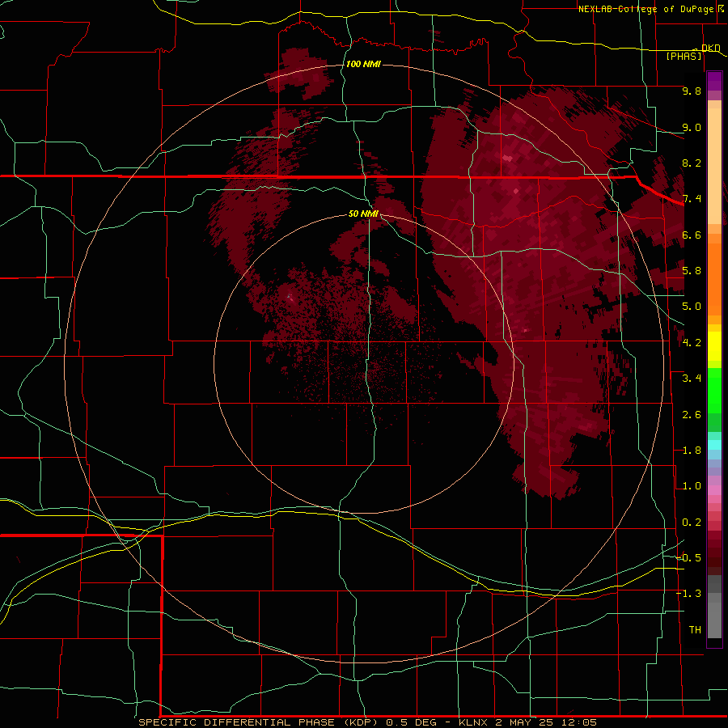This screenshot has height=728, width=728.
Task: Pick the pink swatch near 1.0
Action: point(714,490)
